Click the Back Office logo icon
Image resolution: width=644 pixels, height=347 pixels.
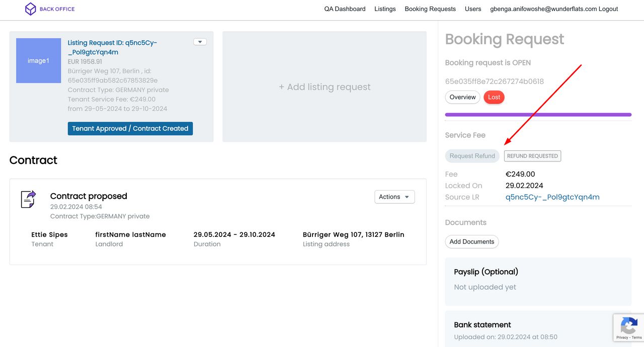pos(31,9)
